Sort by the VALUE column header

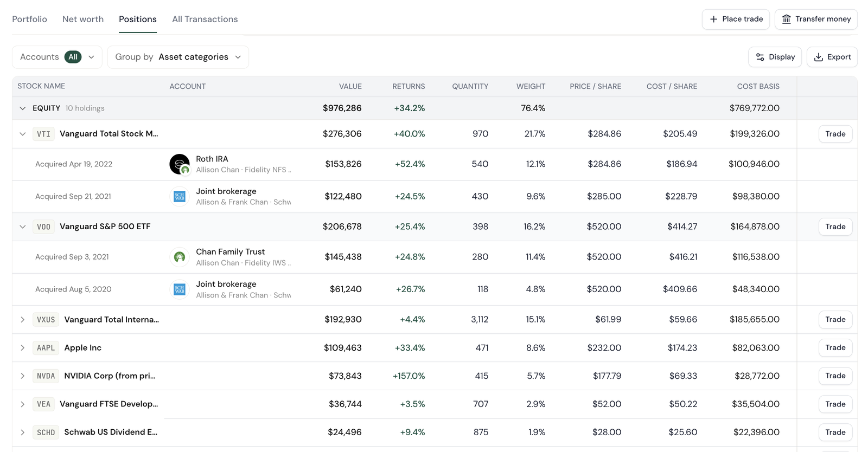tap(350, 86)
